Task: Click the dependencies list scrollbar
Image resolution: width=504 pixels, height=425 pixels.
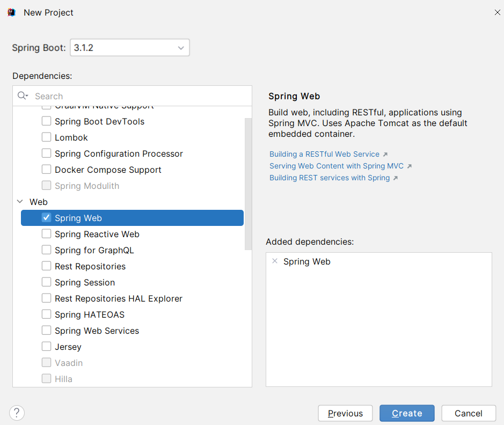Action: pos(248,184)
